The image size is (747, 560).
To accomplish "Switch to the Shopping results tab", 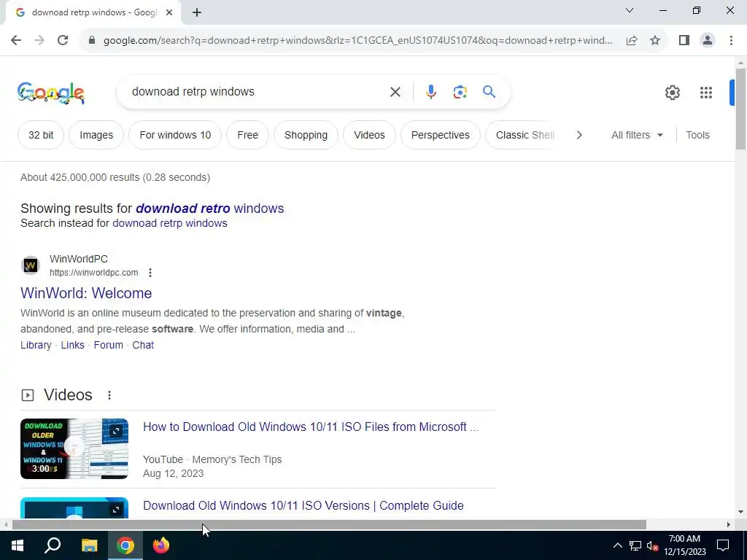I will pyautogui.click(x=306, y=135).
